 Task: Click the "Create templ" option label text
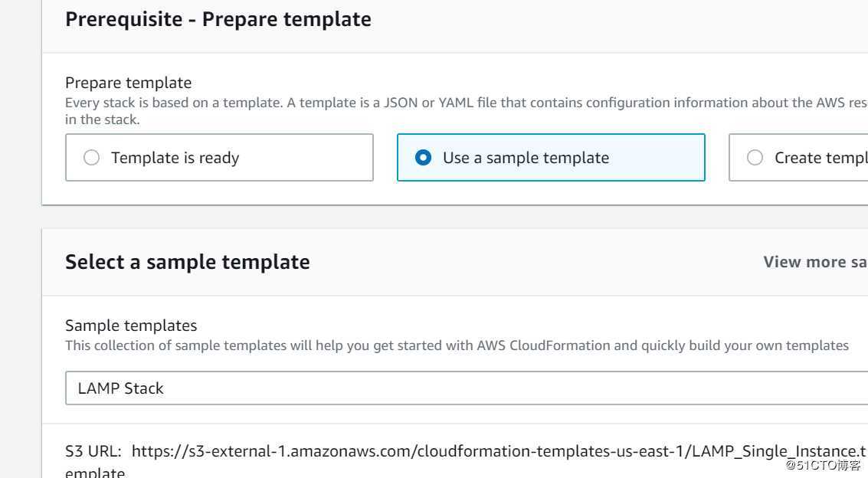(x=821, y=158)
